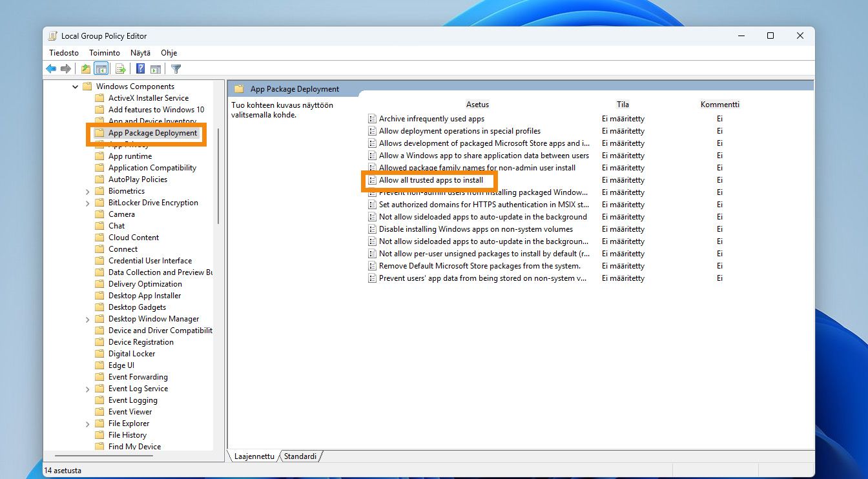Screen dimensions: 868x479
Task: Switch to the Laajennettu tab
Action: [254, 456]
